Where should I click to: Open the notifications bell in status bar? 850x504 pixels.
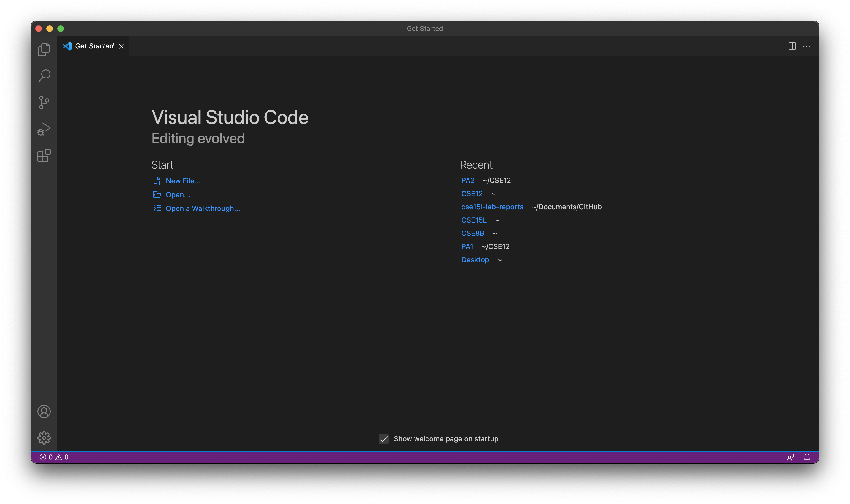[x=807, y=457]
